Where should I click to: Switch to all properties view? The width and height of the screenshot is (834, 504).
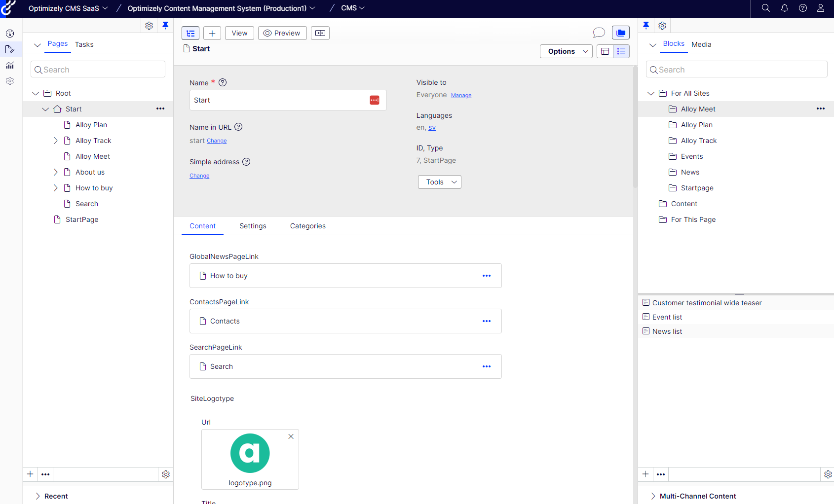pyautogui.click(x=621, y=51)
